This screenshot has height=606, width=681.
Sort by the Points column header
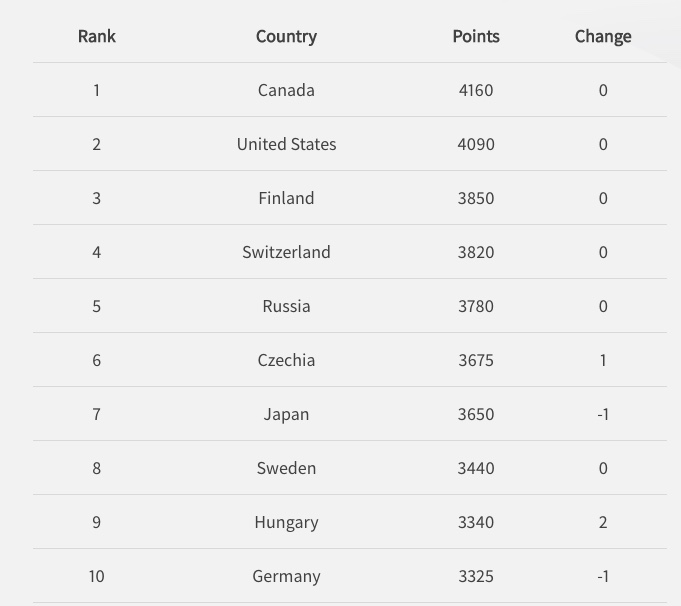[x=476, y=36]
